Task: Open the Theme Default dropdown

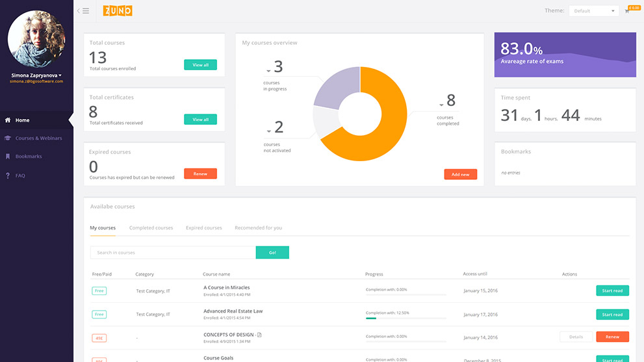Action: coord(594,10)
